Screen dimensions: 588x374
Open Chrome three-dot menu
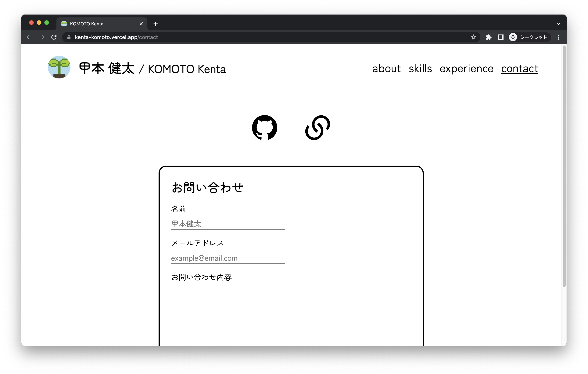click(558, 37)
